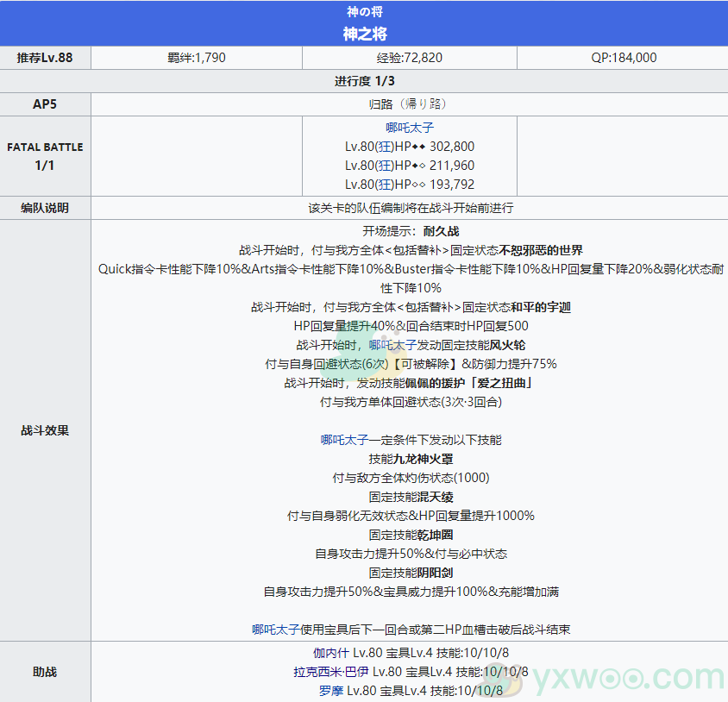Click the 战斗效果 row header

[45, 430]
